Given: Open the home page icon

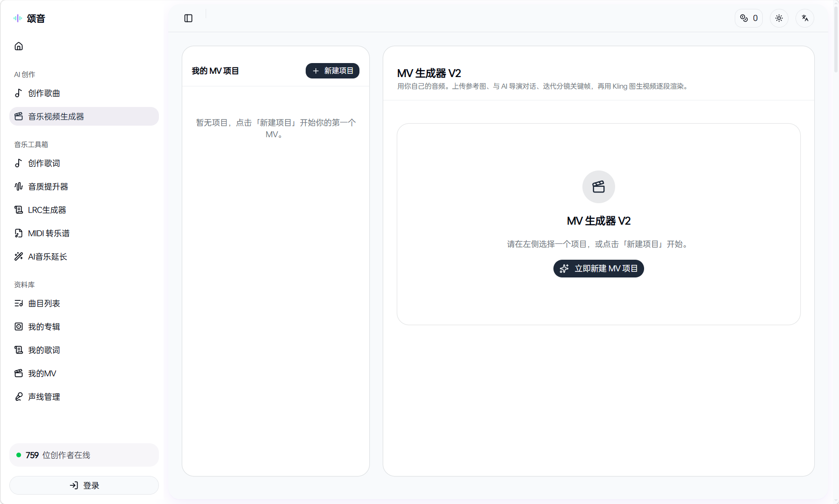Looking at the screenshot, I should click(19, 46).
